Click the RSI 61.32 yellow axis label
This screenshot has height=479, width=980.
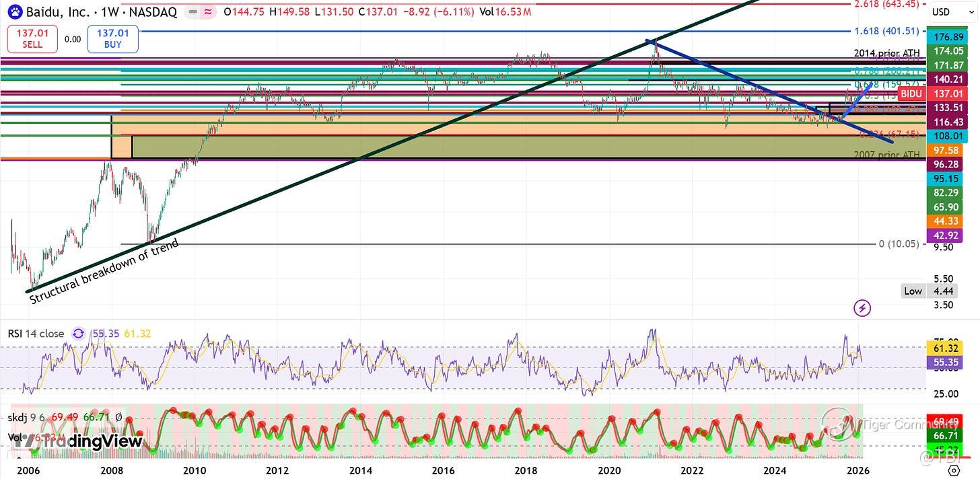(x=946, y=348)
